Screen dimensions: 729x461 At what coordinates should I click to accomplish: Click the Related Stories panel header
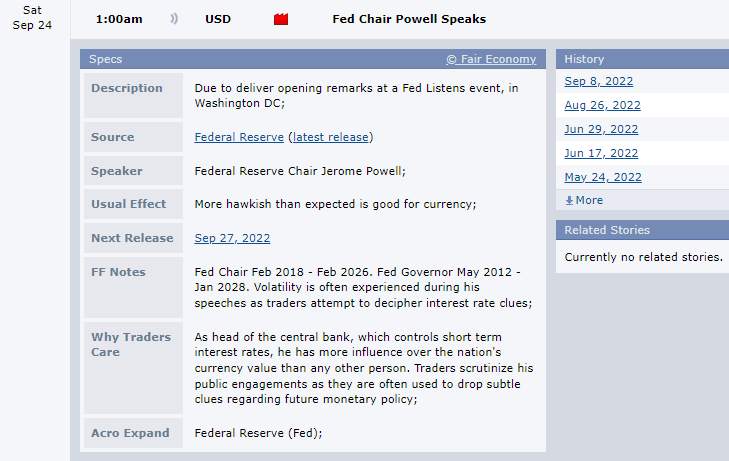[643, 230]
